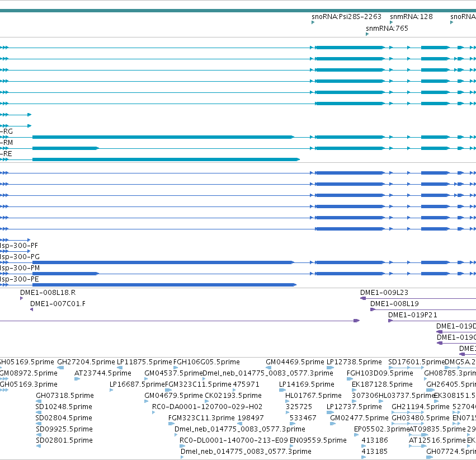
Task: Open the GH21194.5prime EST
Action: tap(421, 407)
